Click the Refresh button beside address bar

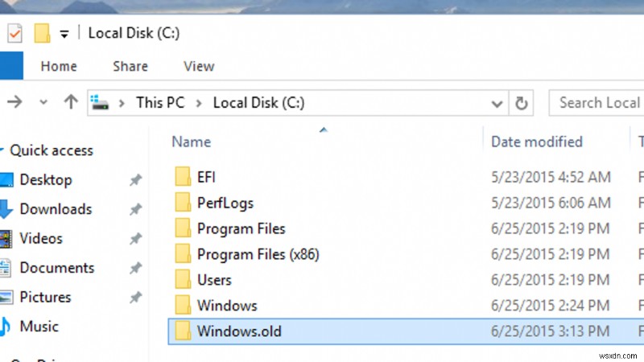click(522, 103)
